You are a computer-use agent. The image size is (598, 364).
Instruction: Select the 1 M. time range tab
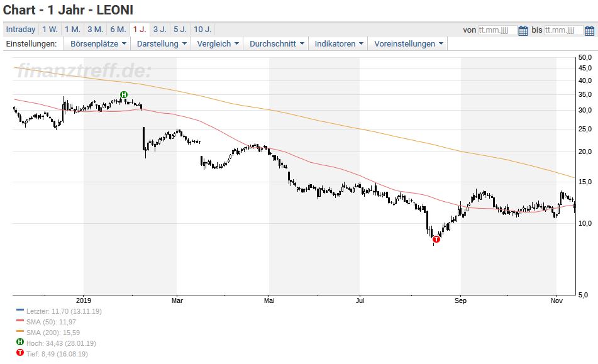click(72, 30)
